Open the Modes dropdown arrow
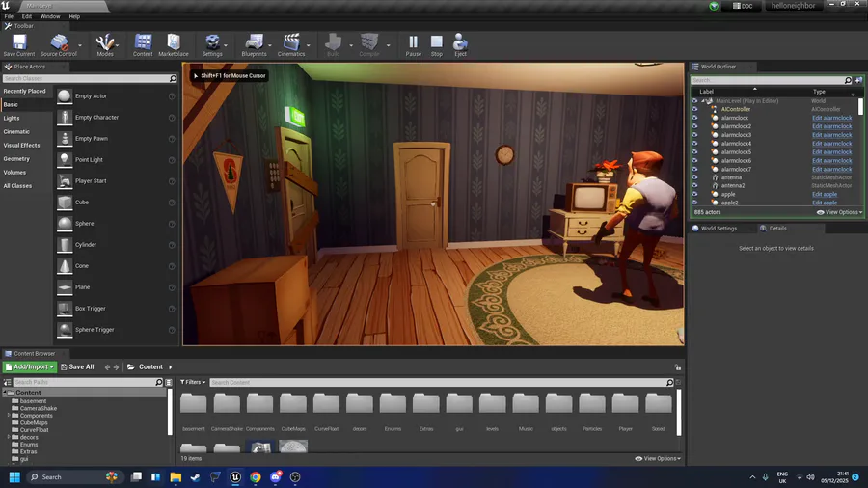Screen dimensions: 868x488 point(118,45)
